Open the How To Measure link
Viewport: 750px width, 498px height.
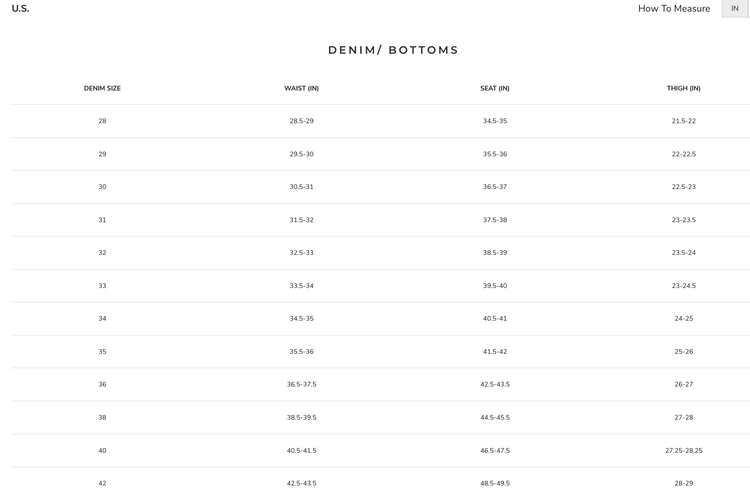click(674, 9)
